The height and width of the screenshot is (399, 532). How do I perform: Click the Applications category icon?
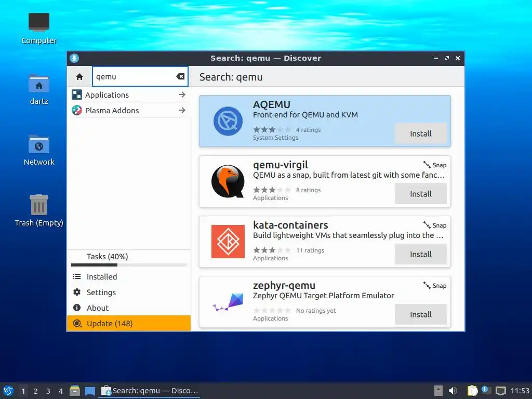[77, 95]
